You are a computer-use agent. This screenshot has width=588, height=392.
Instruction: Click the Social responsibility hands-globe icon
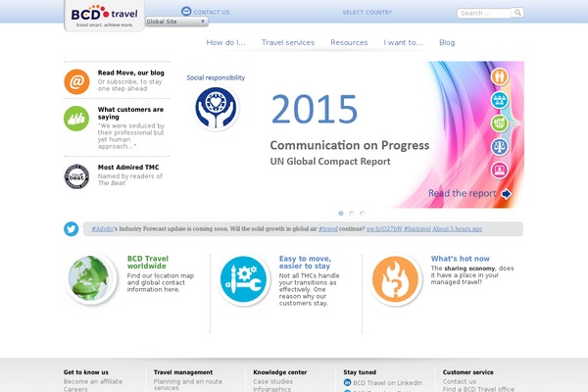tap(216, 108)
